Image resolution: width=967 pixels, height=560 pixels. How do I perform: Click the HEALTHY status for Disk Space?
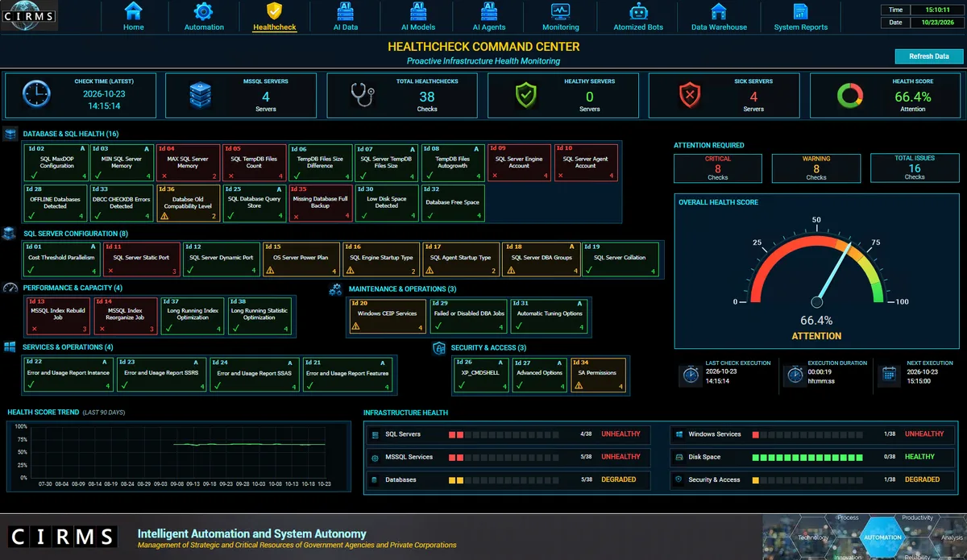919,457
